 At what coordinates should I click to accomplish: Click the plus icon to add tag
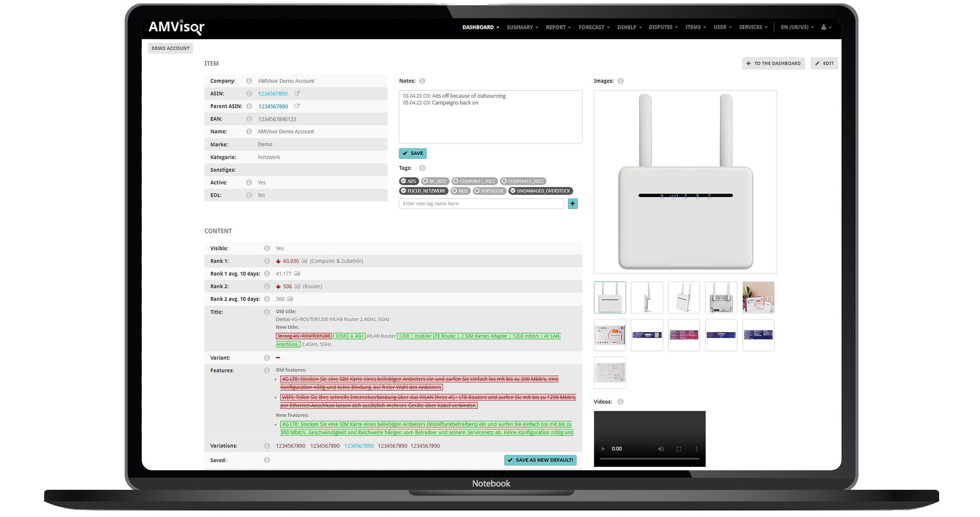573,203
